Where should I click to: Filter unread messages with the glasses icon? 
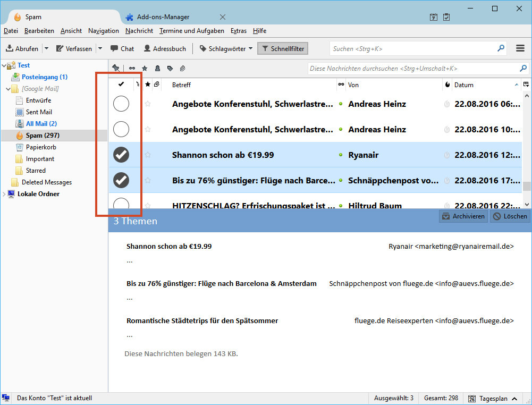click(x=132, y=69)
